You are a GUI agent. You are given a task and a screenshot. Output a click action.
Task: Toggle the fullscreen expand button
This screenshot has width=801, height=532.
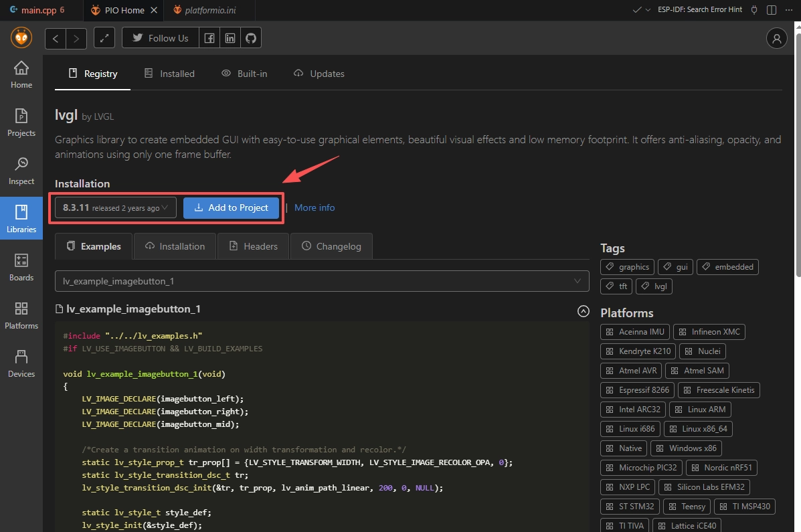(104, 38)
